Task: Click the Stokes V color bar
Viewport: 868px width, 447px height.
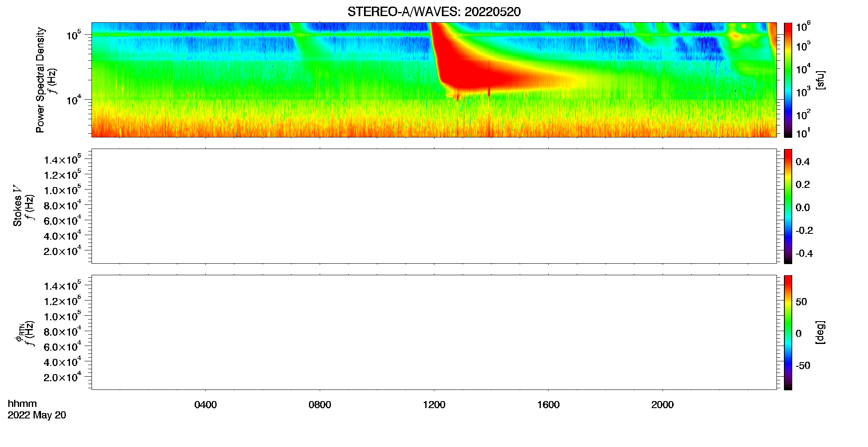Action: pyautogui.click(x=788, y=206)
